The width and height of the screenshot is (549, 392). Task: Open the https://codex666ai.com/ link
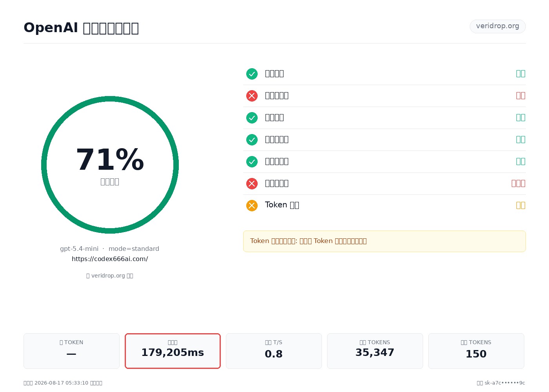[110, 259]
